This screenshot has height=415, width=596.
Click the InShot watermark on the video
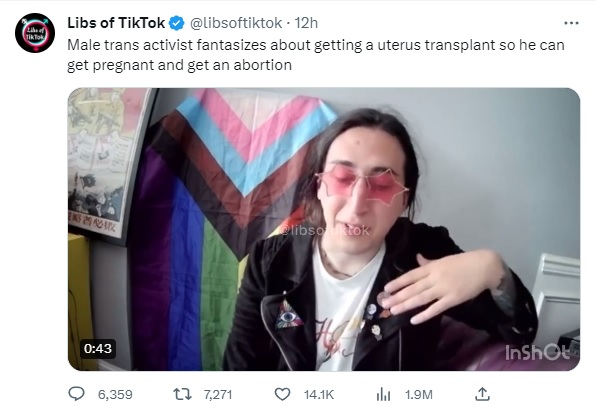click(x=537, y=352)
